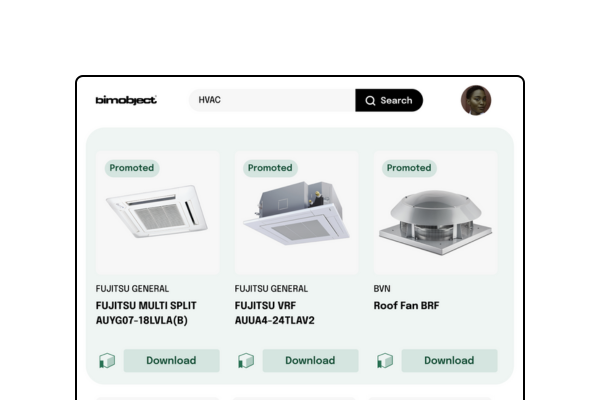Focus the HVAC search field

pyautogui.click(x=272, y=100)
